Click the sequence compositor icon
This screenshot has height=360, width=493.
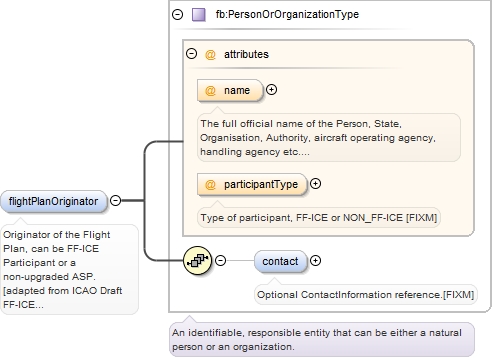198,261
